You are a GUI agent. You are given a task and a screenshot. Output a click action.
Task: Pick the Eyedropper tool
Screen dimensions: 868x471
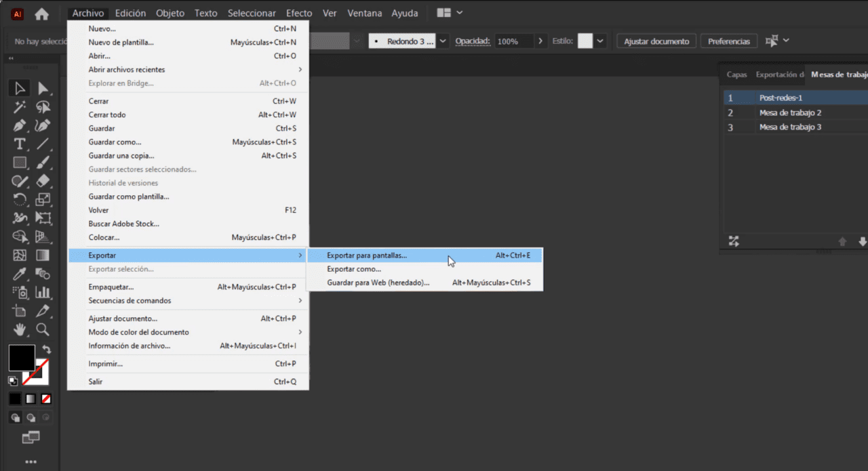pyautogui.click(x=19, y=274)
